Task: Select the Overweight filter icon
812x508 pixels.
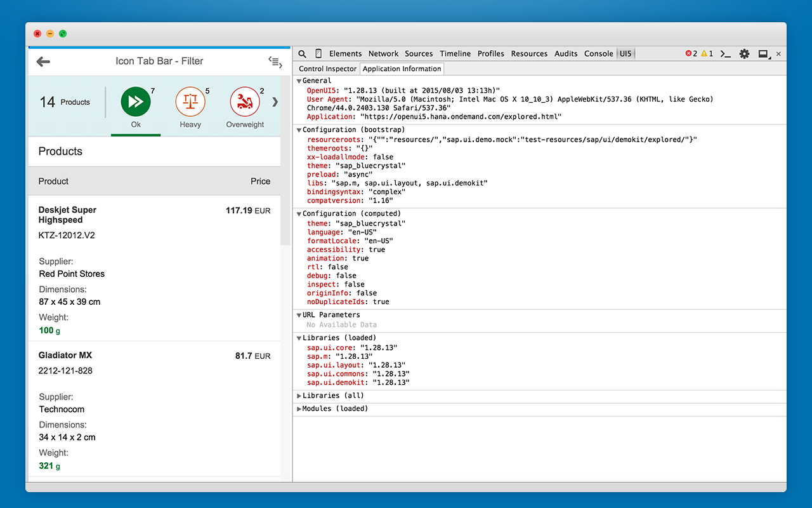Action: [245, 102]
